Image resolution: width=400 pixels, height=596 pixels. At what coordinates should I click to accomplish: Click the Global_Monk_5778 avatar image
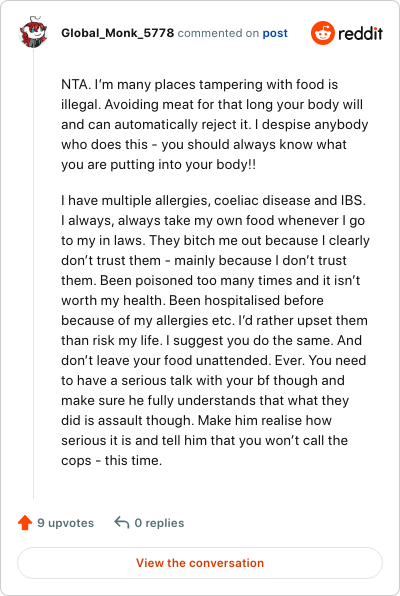click(33, 32)
